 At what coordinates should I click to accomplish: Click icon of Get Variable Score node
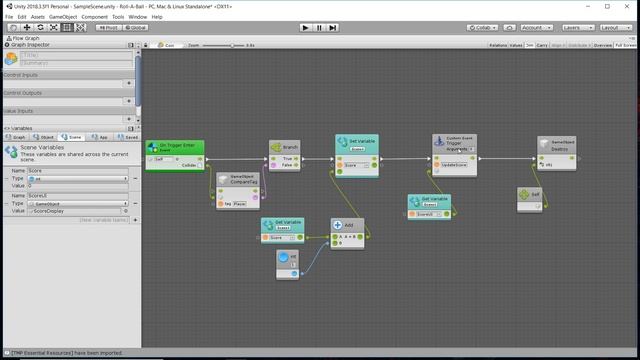pos(268,224)
